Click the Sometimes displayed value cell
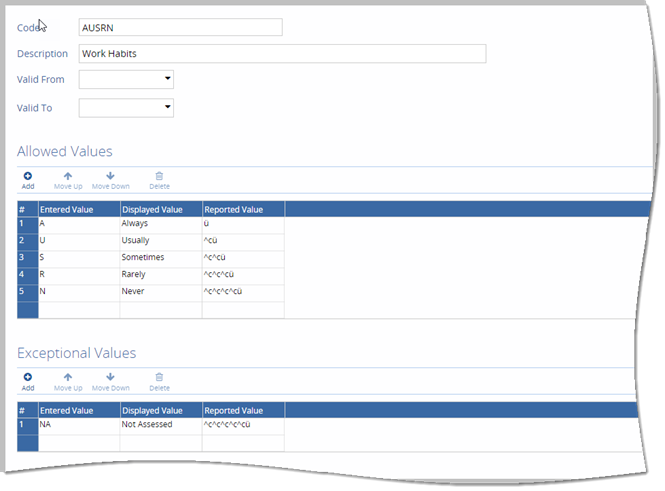665x491 pixels. click(160, 258)
